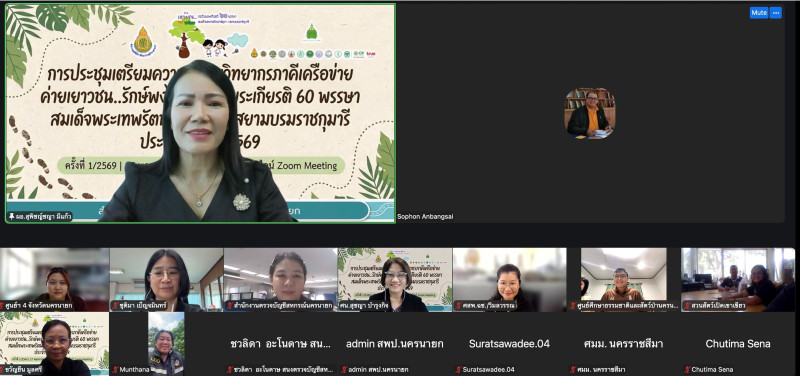Viewport: 800px width, 376px height.
Task: Click the Sophon Anbangsai name label
Action: tap(425, 216)
